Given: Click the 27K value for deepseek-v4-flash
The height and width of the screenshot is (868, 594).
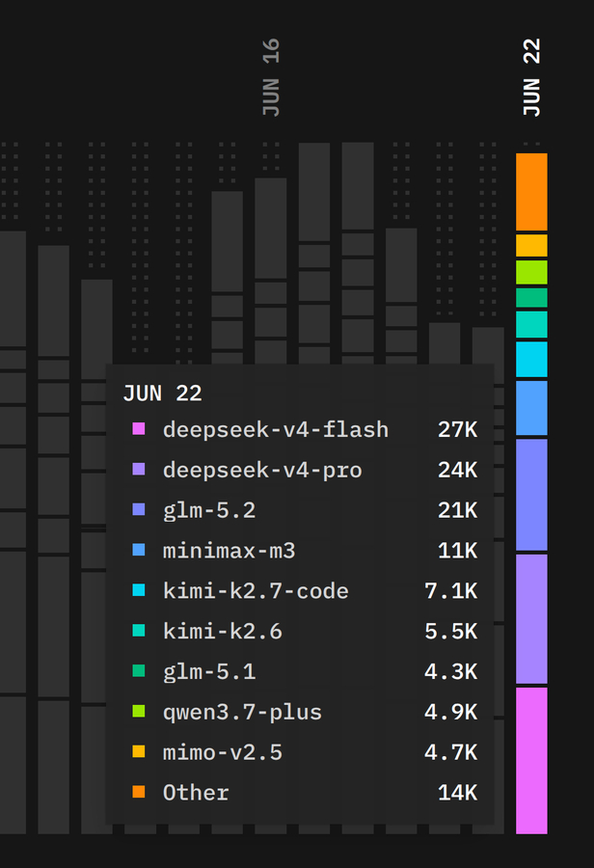Looking at the screenshot, I should click(458, 429).
